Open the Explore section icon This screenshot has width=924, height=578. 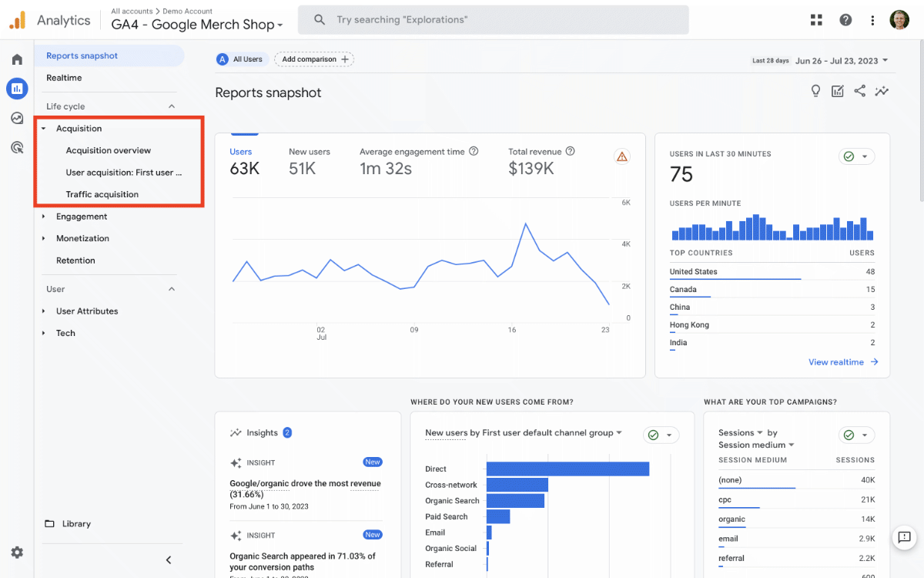17,118
